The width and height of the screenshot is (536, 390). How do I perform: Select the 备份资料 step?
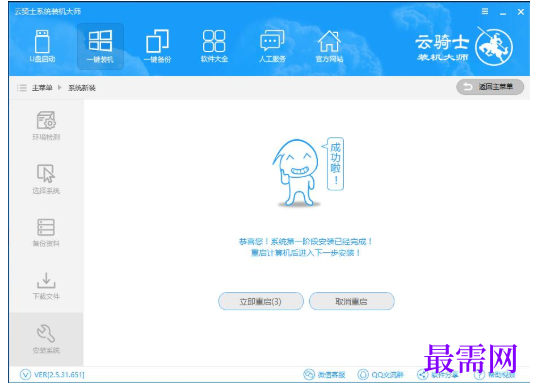[x=46, y=232]
